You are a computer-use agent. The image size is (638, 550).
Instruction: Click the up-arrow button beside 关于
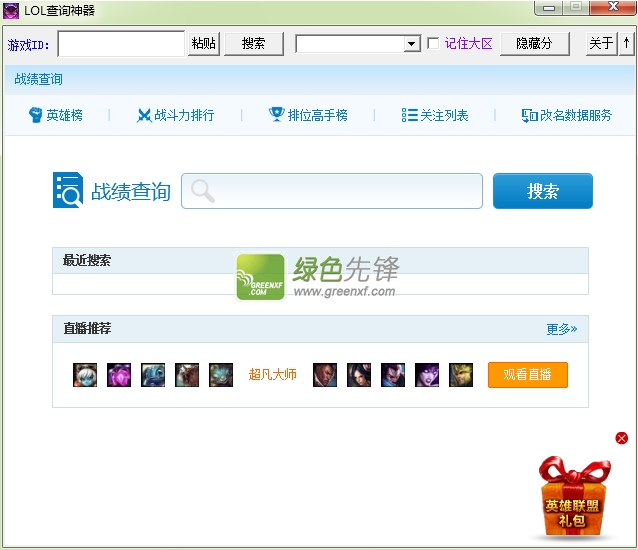click(x=627, y=43)
